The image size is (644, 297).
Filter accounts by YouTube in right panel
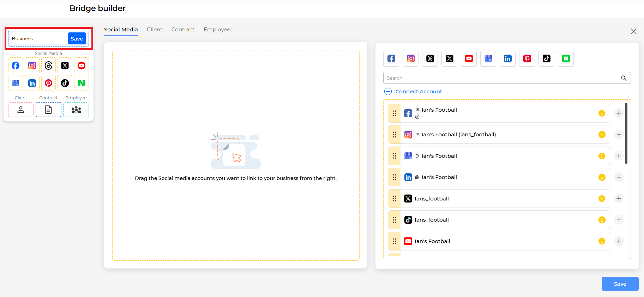(x=469, y=58)
